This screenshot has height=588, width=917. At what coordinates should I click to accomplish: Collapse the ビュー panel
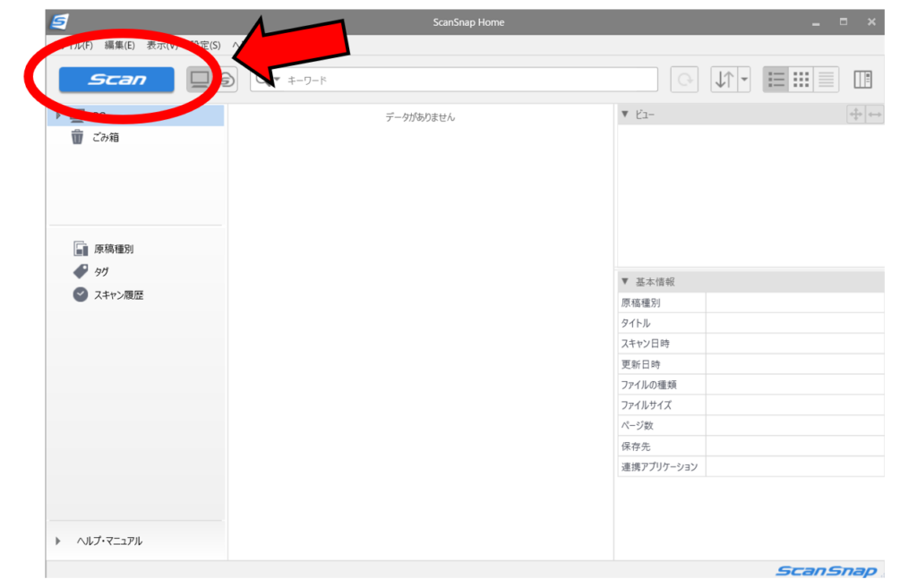(x=625, y=115)
